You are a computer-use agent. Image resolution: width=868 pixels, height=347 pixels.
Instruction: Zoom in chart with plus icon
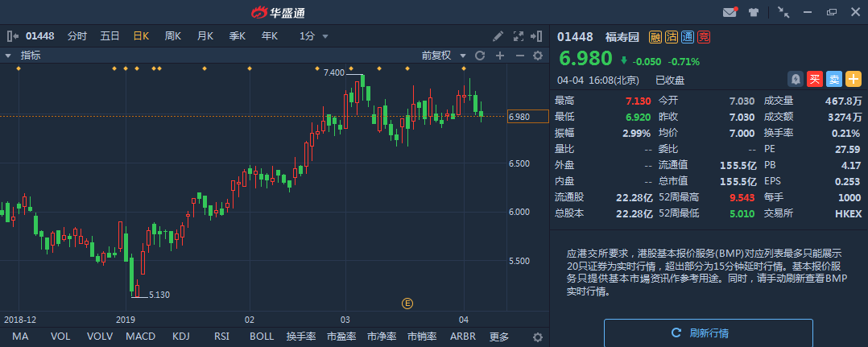[x=499, y=56]
